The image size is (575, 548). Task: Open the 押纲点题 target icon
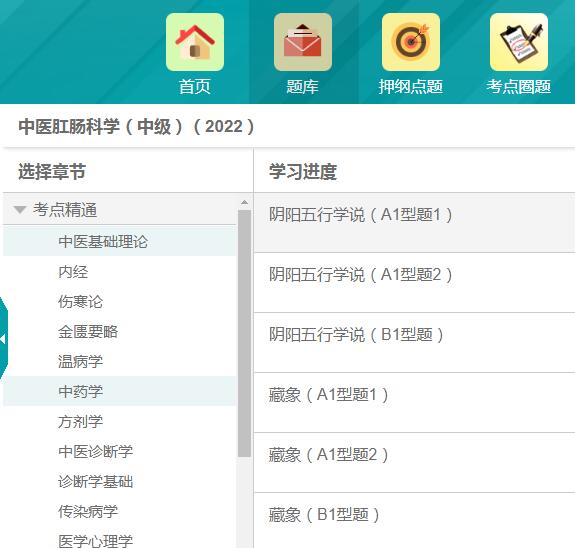click(x=411, y=42)
